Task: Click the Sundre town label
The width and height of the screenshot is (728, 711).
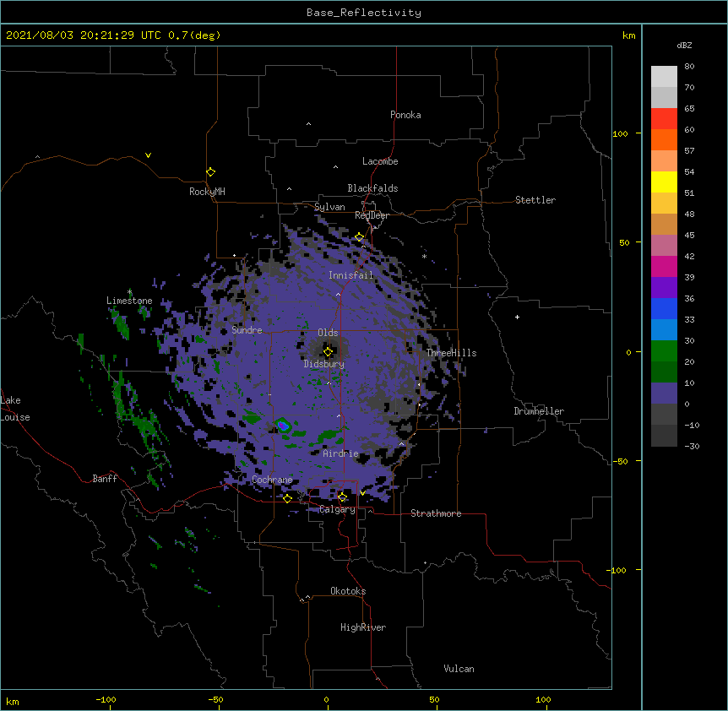Action: coord(247,330)
